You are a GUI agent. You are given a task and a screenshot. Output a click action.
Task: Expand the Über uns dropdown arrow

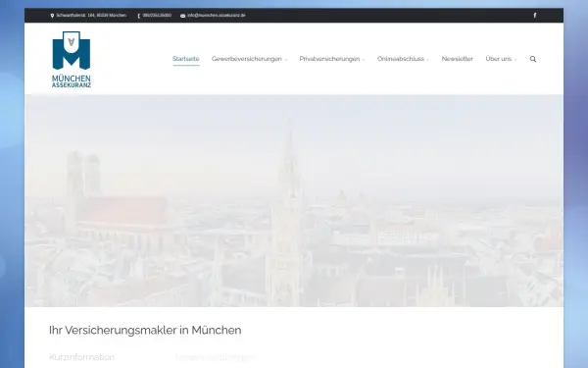point(515,60)
